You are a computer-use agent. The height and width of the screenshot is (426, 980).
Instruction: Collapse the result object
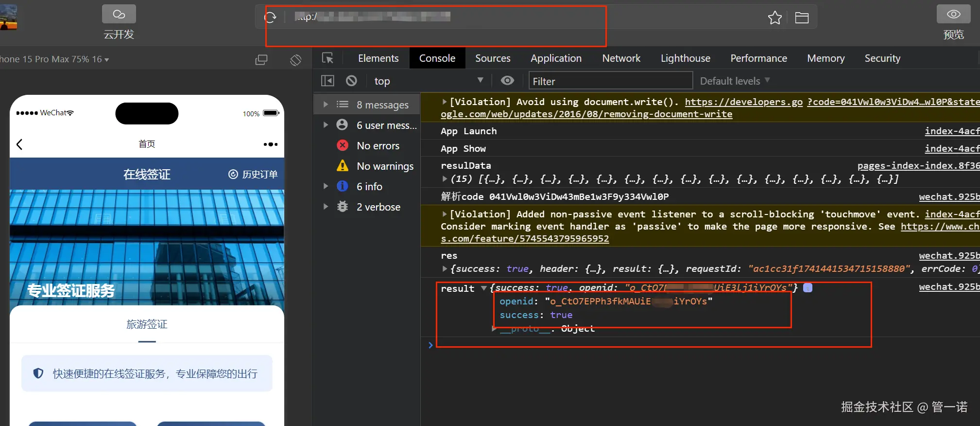(x=484, y=288)
